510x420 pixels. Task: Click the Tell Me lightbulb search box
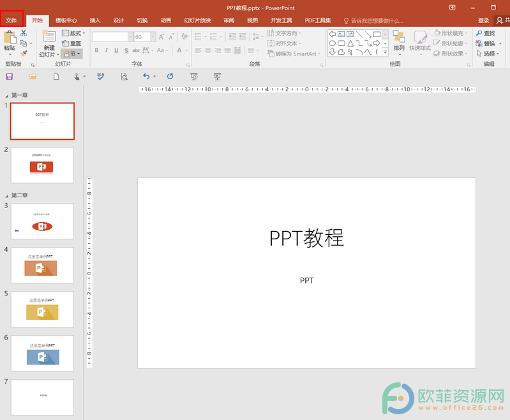click(374, 21)
